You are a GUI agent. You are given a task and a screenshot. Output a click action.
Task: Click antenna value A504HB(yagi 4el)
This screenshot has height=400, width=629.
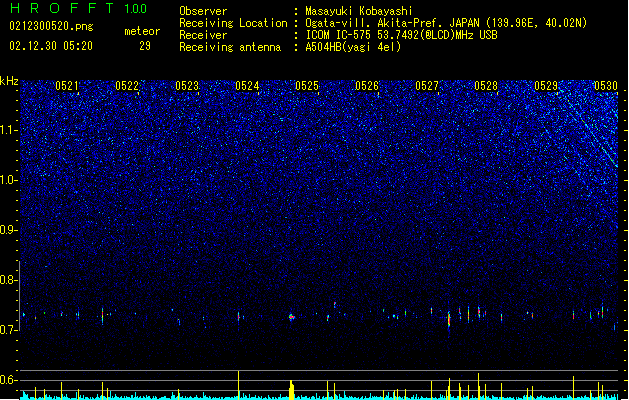353,47
